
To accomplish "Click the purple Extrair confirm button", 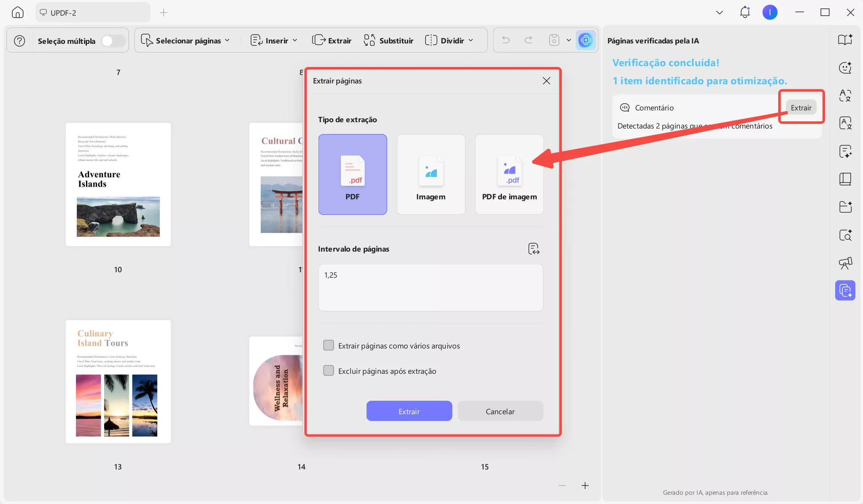I will click(409, 411).
